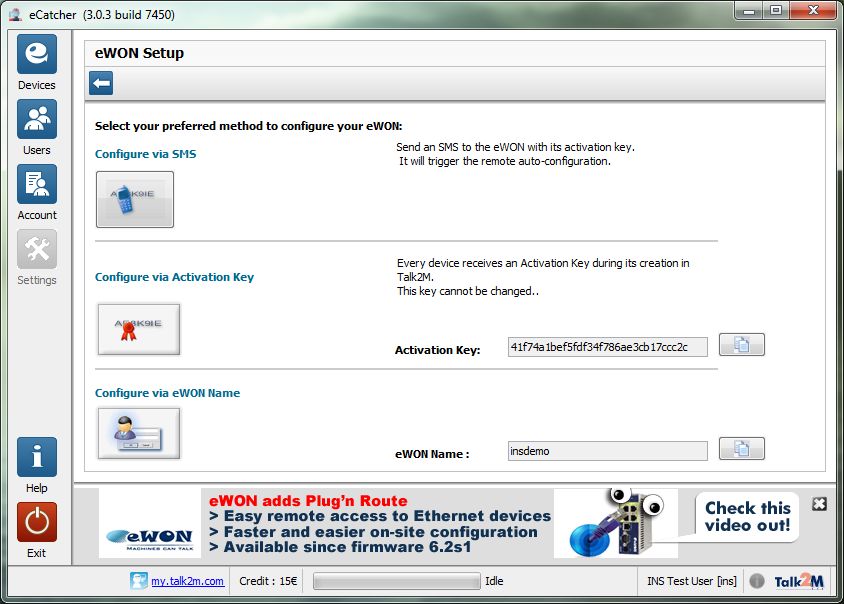
Task: Open the Settings tools icon
Action: pos(37,249)
